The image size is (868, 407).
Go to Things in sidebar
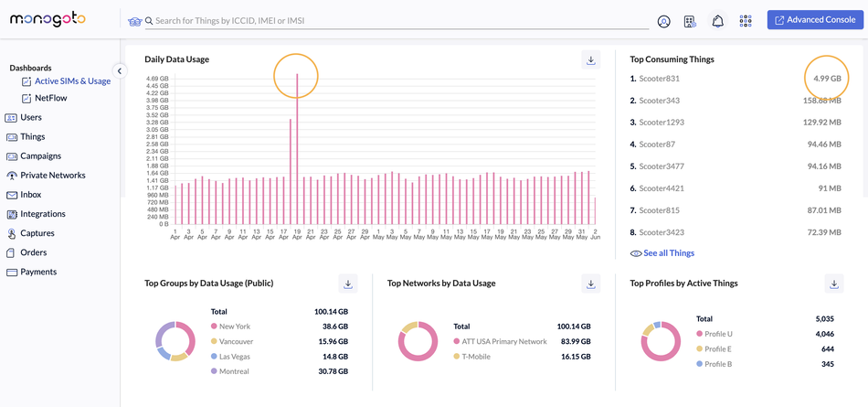pyautogui.click(x=32, y=137)
